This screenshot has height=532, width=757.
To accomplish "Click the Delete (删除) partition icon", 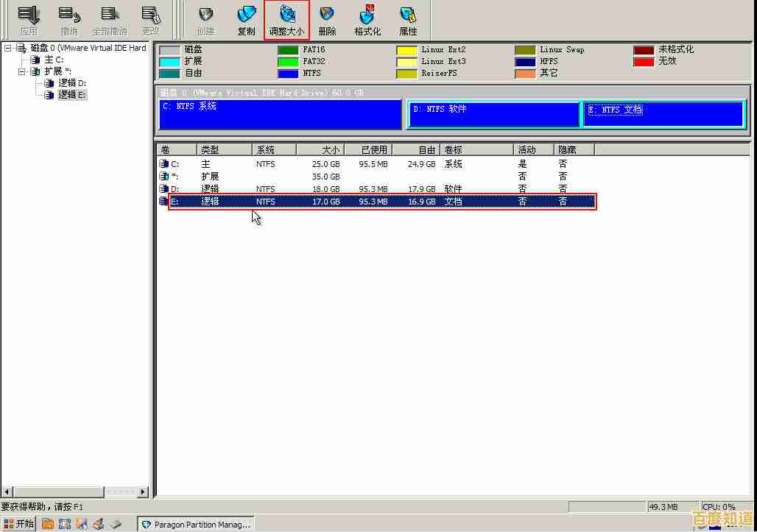I will 327,20.
